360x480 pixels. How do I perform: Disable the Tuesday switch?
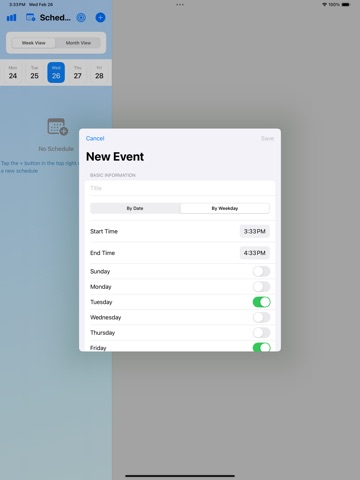coord(261,302)
